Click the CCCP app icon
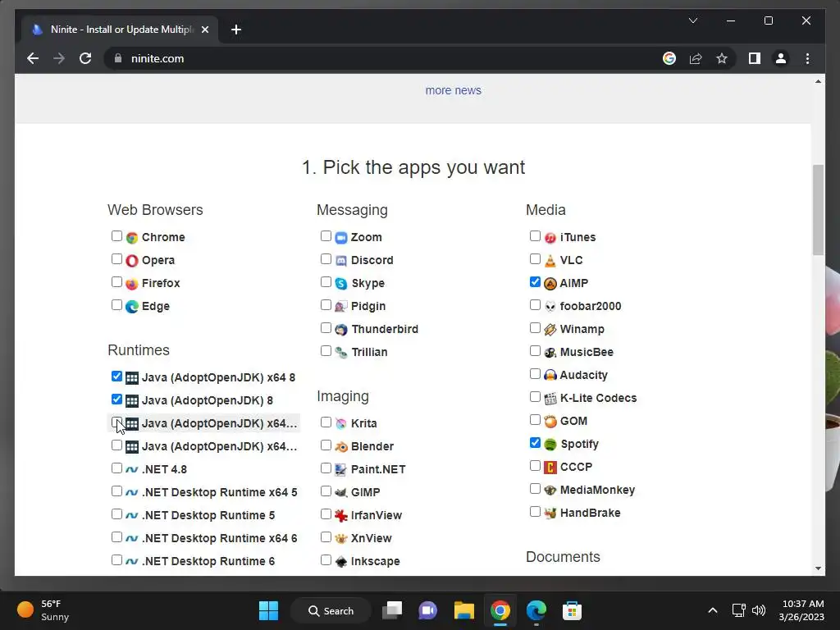This screenshot has width=840, height=630. [x=550, y=467]
